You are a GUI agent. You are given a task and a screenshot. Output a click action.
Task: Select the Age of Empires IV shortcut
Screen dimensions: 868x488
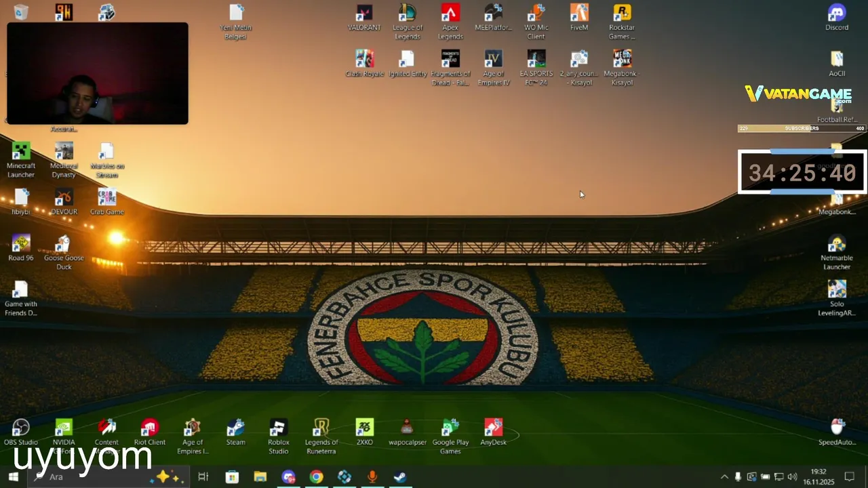(x=493, y=68)
